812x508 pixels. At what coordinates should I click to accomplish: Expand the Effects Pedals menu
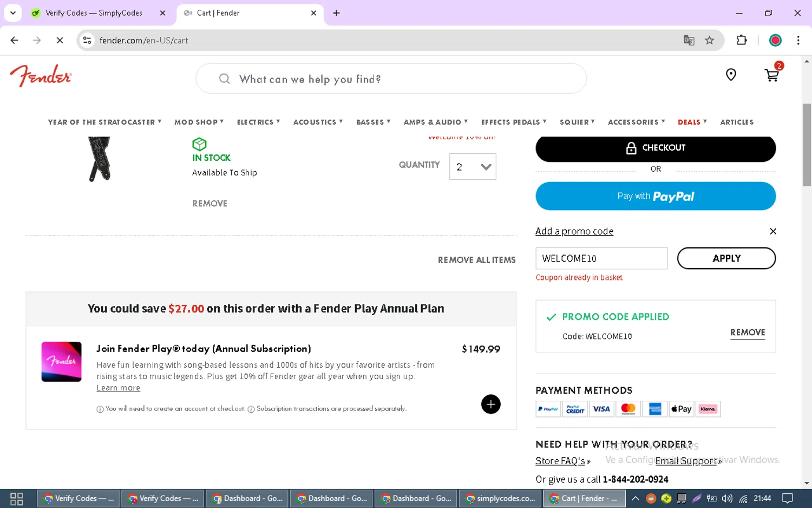[x=514, y=122]
